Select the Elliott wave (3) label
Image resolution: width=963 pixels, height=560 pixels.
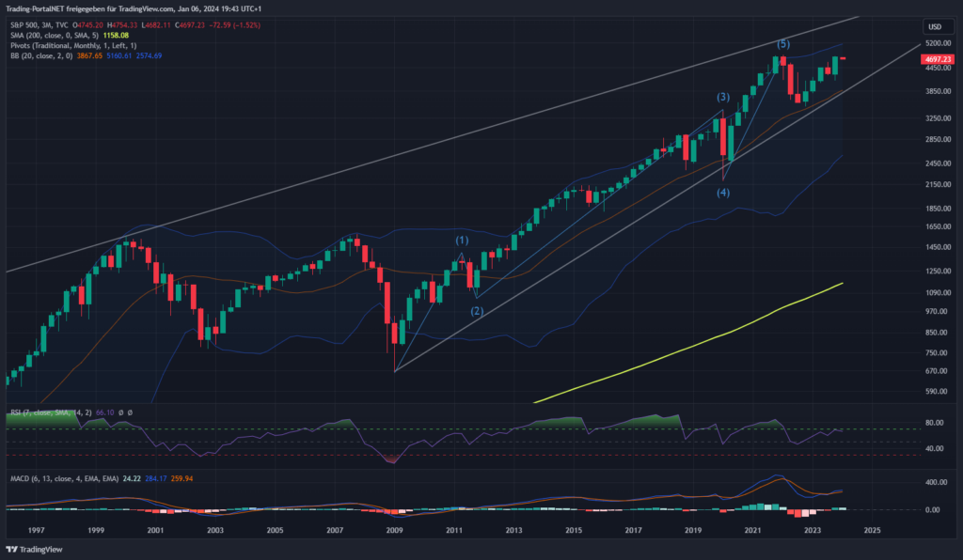tap(723, 97)
